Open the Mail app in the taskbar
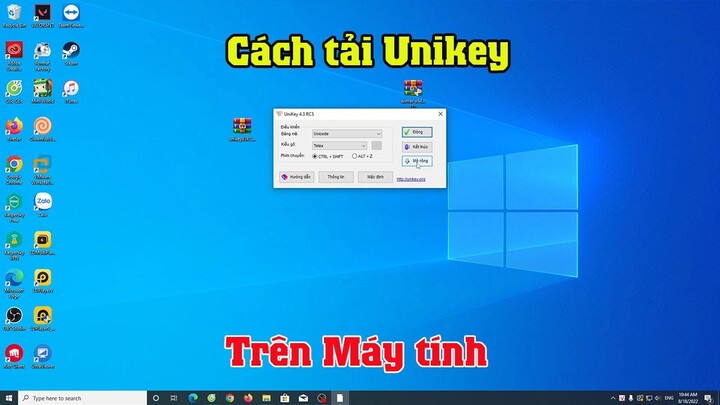 [x=303, y=398]
